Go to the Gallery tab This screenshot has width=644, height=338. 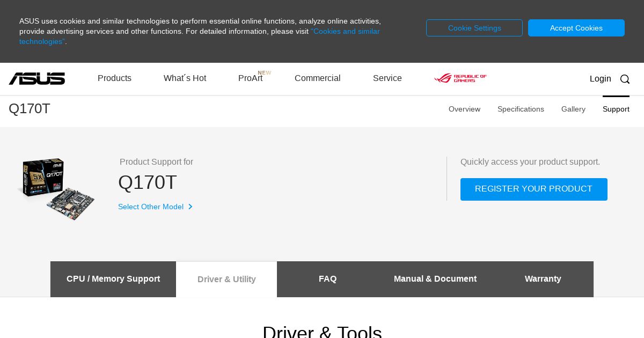coord(573,109)
